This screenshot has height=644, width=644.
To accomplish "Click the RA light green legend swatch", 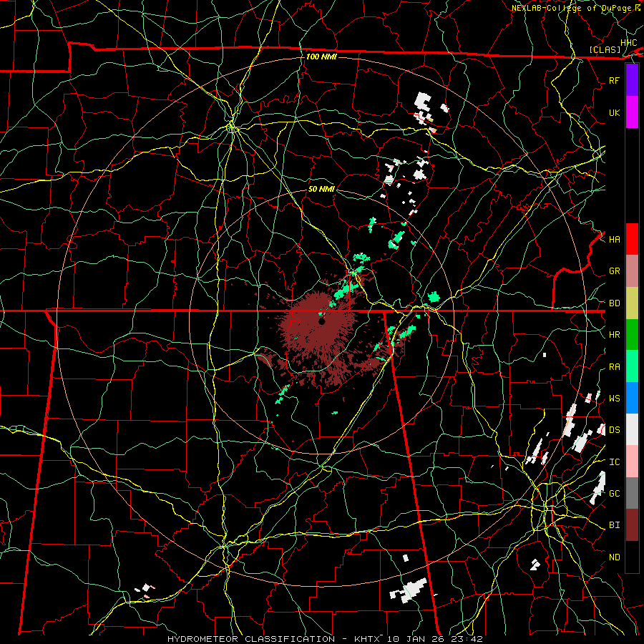I will pyautogui.click(x=632, y=366).
